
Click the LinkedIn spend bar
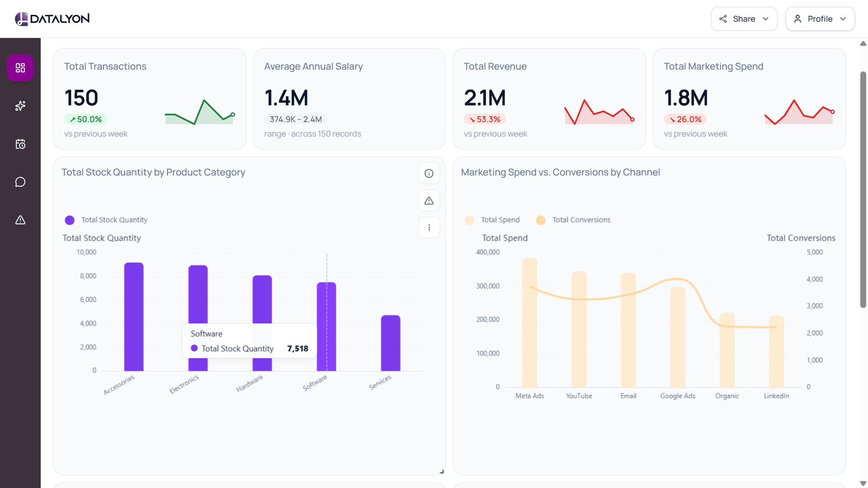[777, 351]
